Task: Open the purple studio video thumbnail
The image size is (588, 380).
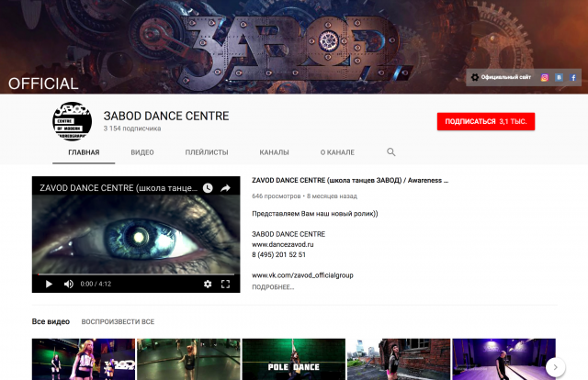Action: [x=503, y=360]
